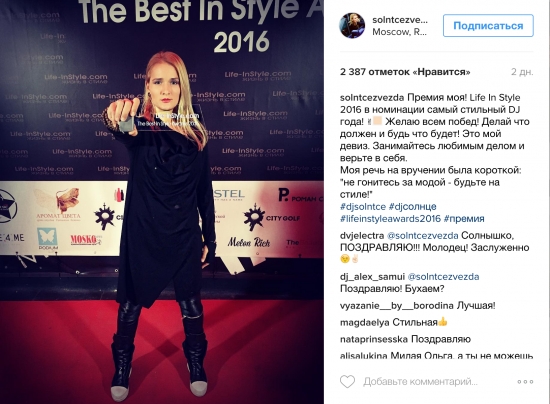This screenshot has height=404, width=550.
Task: Open the alisalukina commenter profile
Action: point(363,356)
